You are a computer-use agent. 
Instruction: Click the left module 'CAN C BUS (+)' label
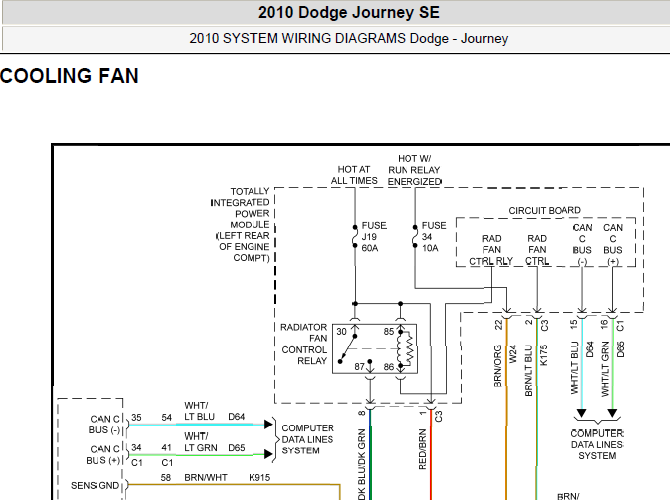(103, 455)
